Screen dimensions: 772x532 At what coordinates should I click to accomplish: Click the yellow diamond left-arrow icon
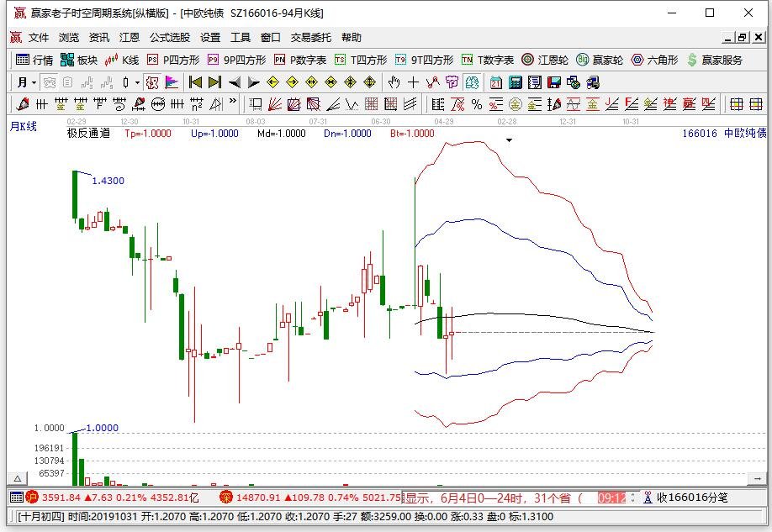coord(272,82)
